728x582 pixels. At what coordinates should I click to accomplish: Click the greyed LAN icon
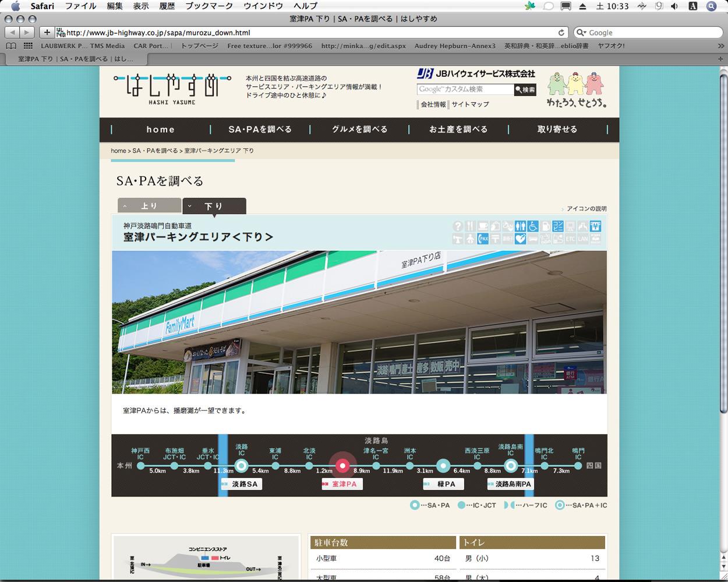583,239
